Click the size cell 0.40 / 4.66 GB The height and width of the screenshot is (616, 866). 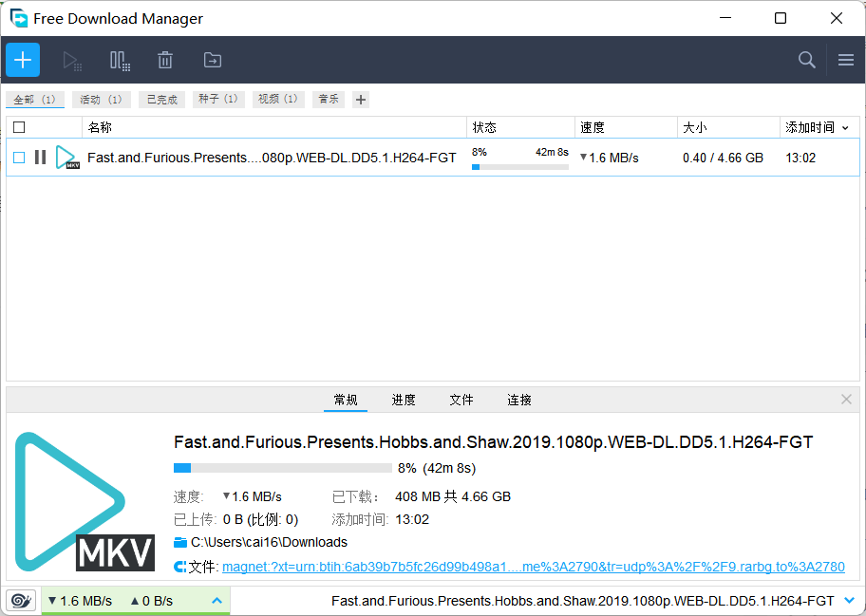click(723, 158)
